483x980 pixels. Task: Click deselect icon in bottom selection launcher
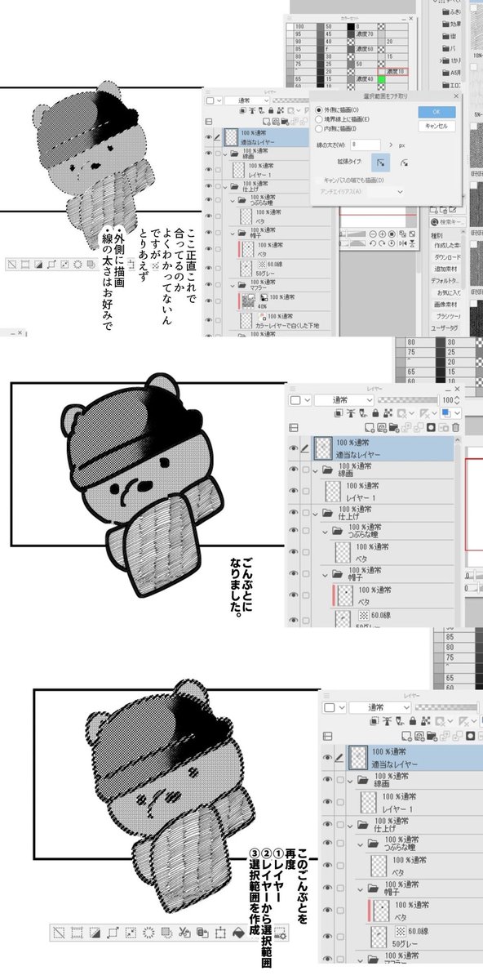[59, 933]
